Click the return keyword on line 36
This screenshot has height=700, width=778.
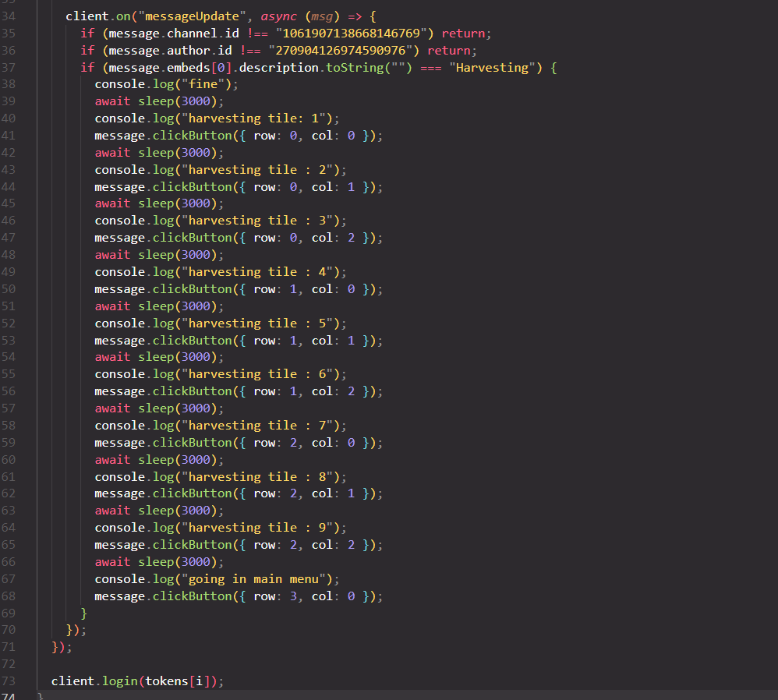(449, 51)
